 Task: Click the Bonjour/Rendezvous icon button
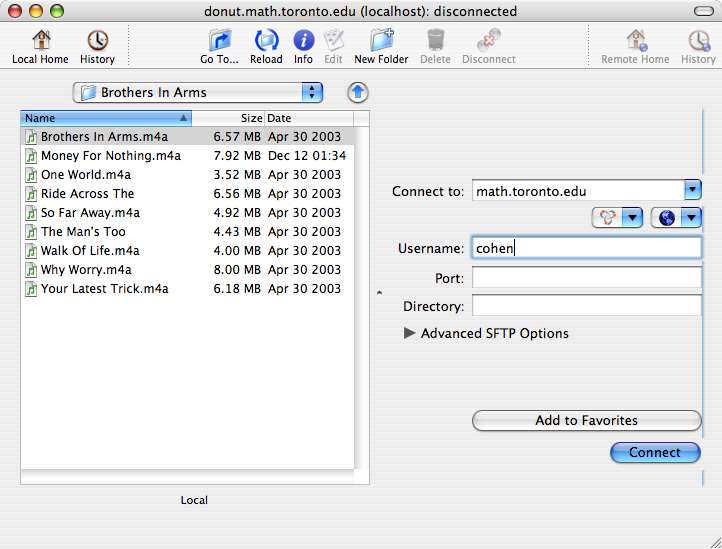[x=607, y=217]
